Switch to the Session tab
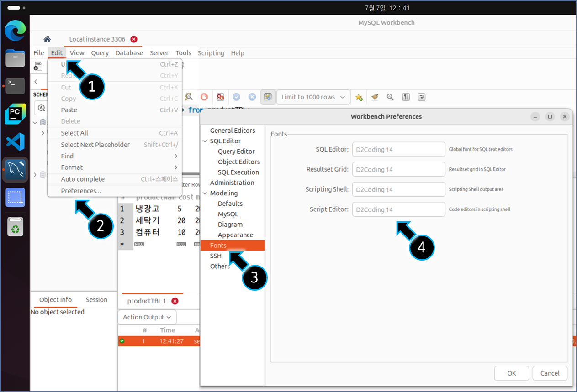577x392 pixels. coord(96,300)
